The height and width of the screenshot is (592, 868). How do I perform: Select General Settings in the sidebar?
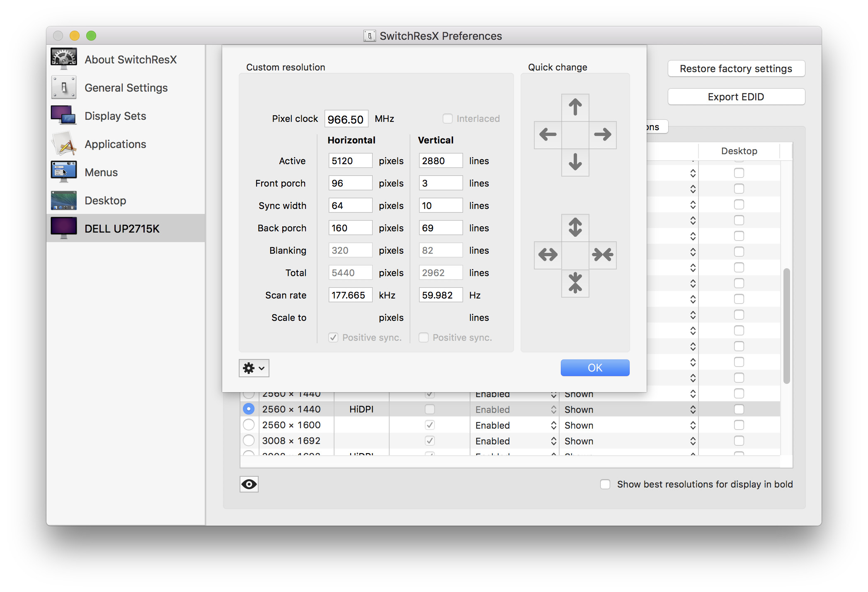tap(126, 88)
